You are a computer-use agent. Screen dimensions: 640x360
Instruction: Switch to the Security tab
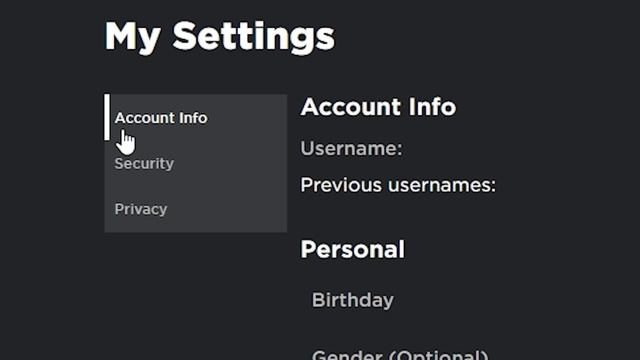196,163
